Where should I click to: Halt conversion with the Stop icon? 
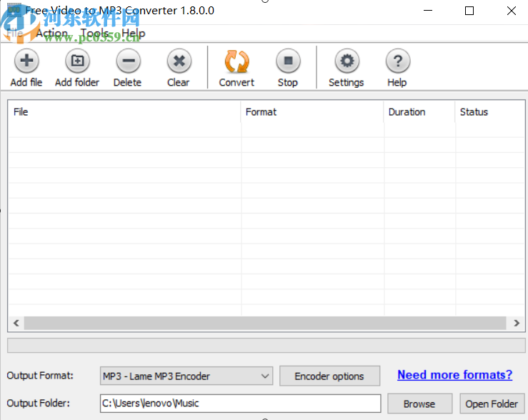(x=288, y=61)
